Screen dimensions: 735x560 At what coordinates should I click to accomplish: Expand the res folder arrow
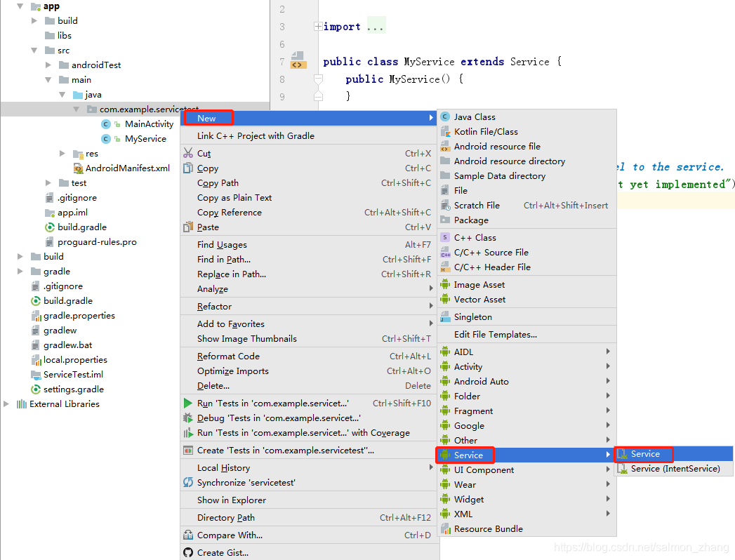pyautogui.click(x=62, y=153)
